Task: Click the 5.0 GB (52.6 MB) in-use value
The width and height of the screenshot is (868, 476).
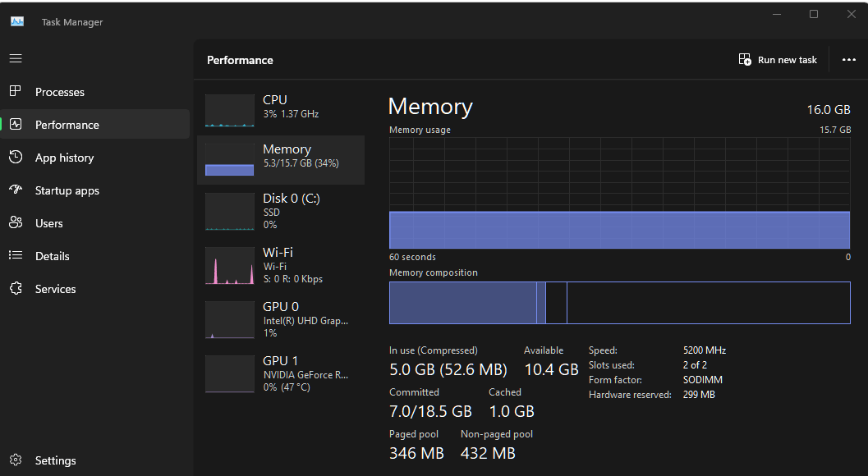Action: [448, 369]
